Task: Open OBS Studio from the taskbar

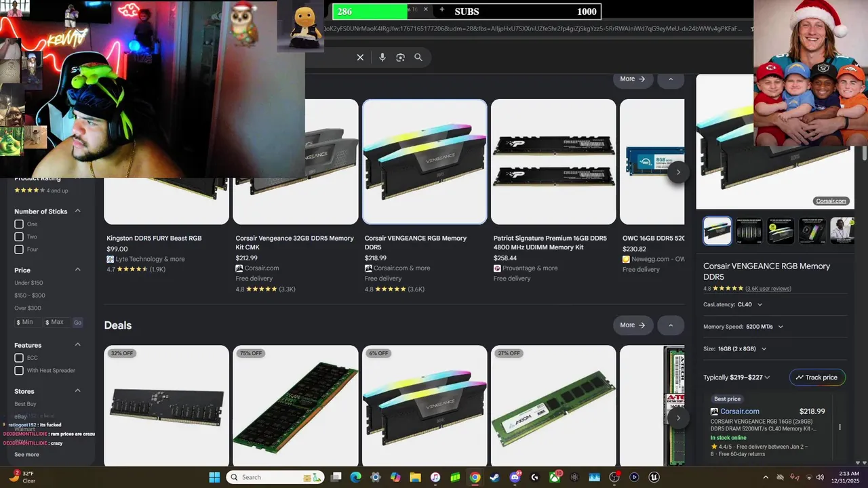Action: click(x=614, y=477)
